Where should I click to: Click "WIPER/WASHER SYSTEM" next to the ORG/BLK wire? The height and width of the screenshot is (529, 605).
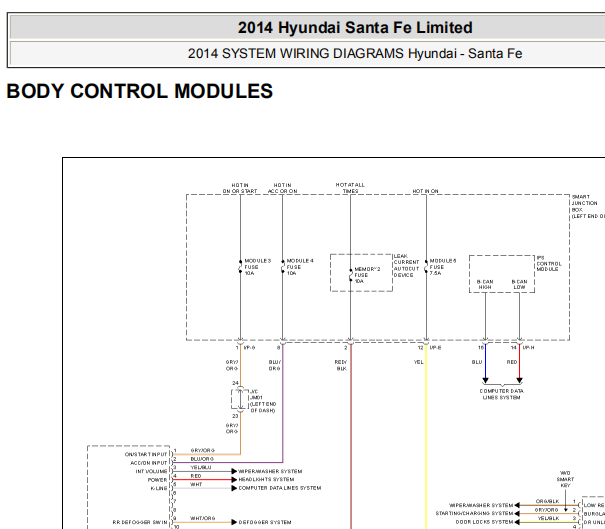pos(481,505)
